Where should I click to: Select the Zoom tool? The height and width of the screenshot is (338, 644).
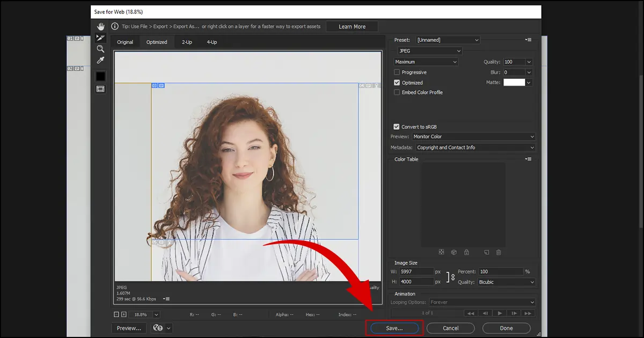(x=100, y=49)
